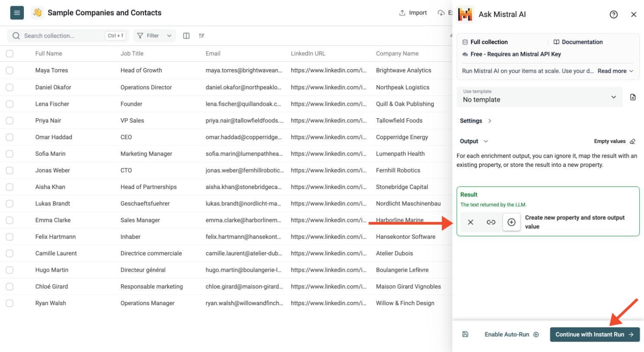Click the Mistral AI logo
This screenshot has height=352, width=644.
(x=465, y=14)
